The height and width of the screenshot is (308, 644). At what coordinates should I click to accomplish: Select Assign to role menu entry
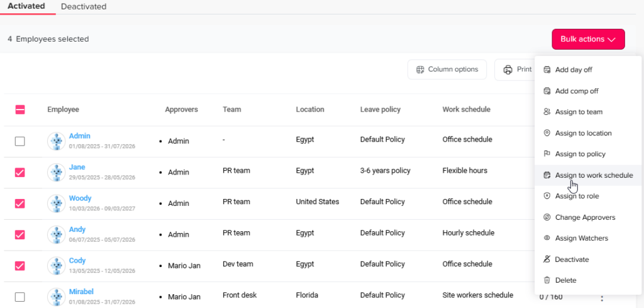pos(588,196)
